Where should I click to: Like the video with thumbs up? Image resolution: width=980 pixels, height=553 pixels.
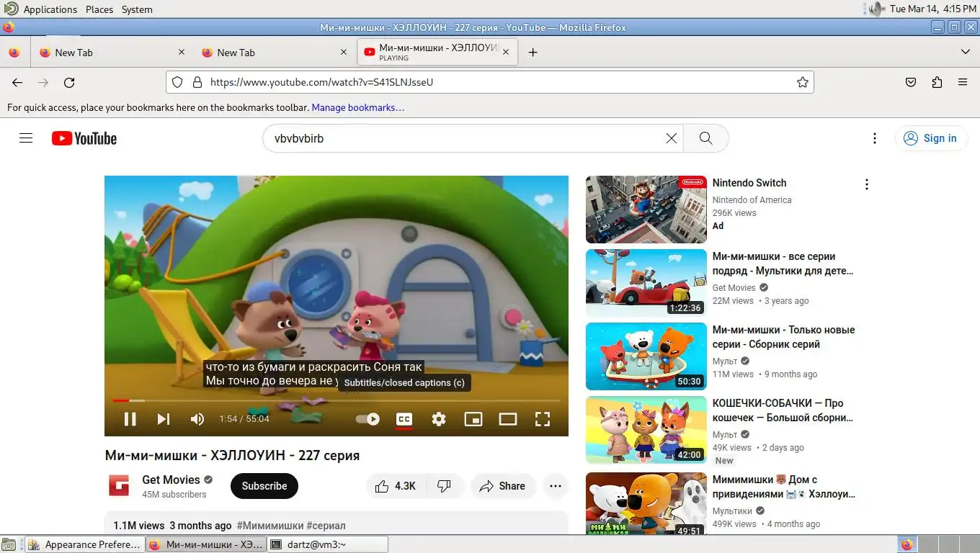tap(396, 486)
